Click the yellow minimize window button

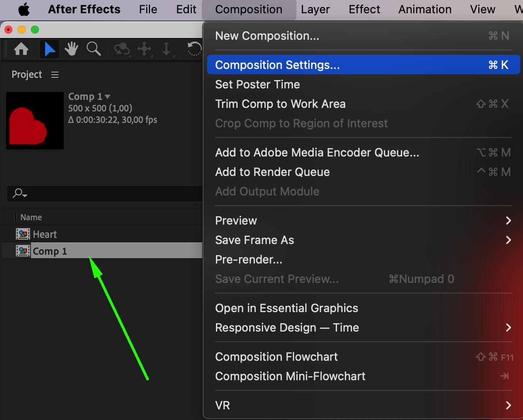(x=22, y=30)
